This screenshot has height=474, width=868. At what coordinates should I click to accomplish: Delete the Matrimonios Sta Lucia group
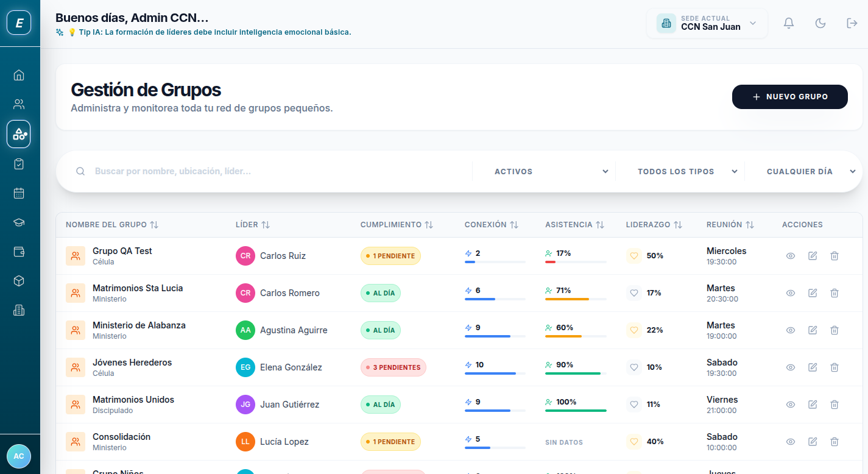pyautogui.click(x=834, y=293)
